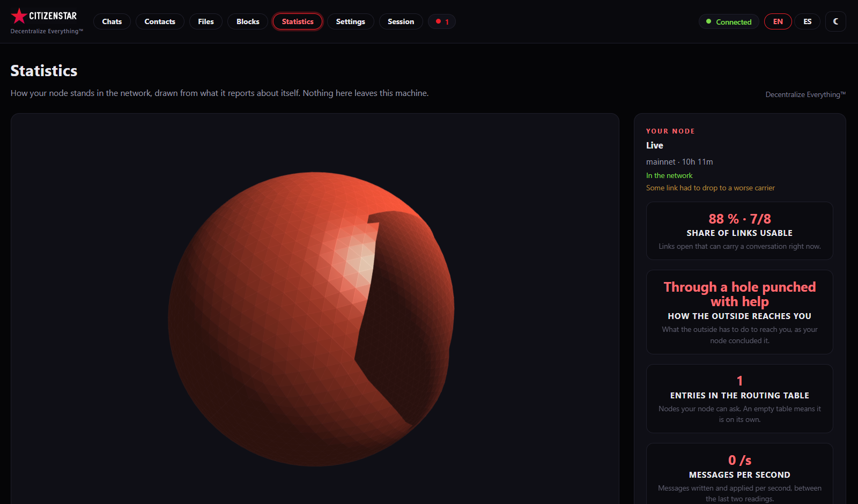Click the green 'In the network' status
Image resolution: width=858 pixels, height=504 pixels.
[669, 175]
